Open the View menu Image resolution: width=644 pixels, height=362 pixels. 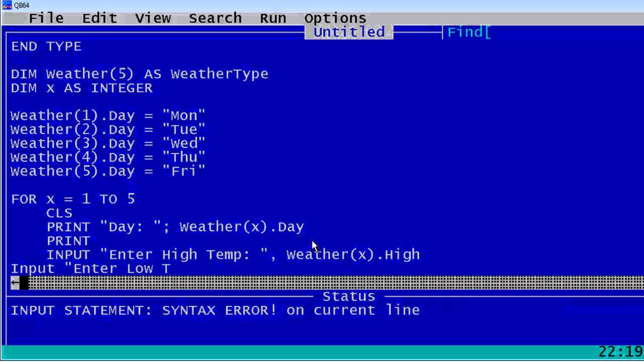click(153, 18)
